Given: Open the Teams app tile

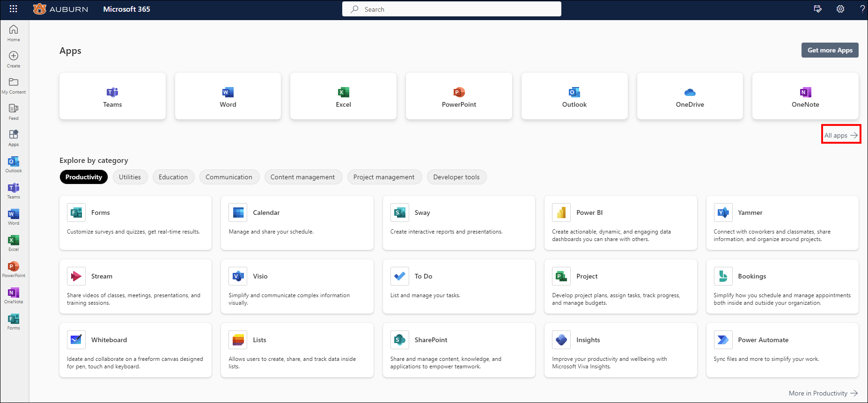Looking at the screenshot, I should (x=112, y=96).
